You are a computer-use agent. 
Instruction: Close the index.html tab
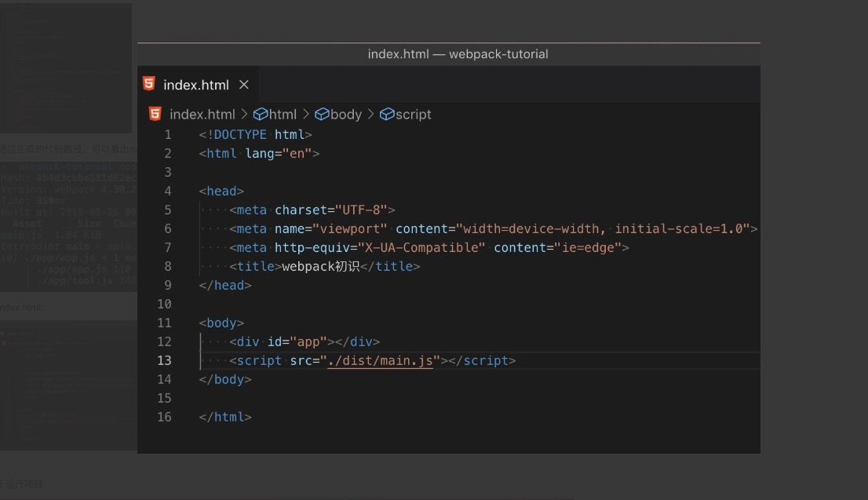[x=243, y=85]
